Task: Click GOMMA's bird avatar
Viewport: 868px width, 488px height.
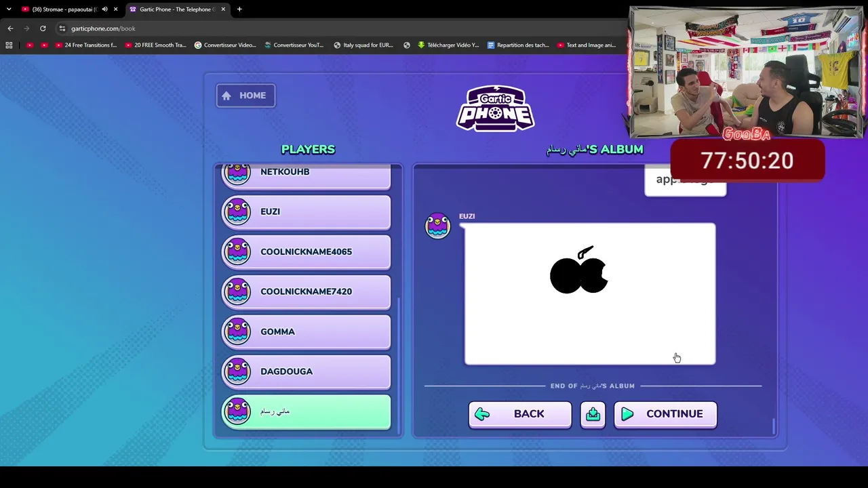Action: pos(237,331)
